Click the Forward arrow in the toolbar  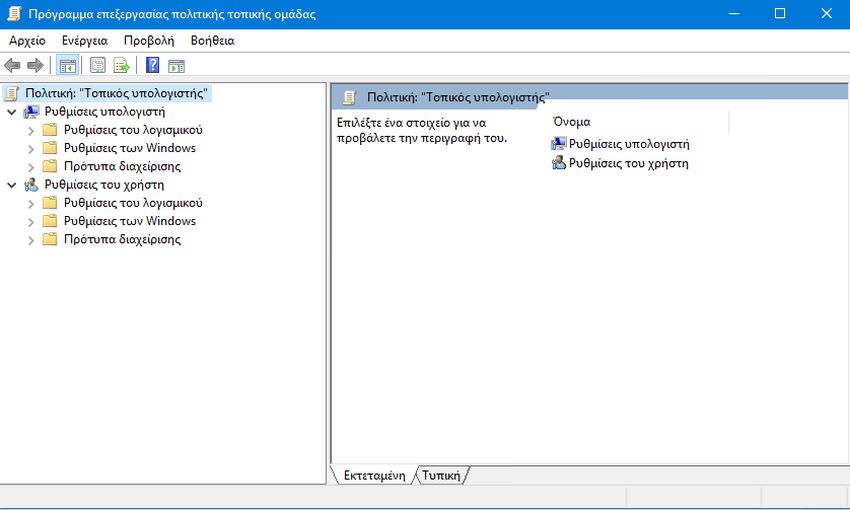tap(35, 66)
